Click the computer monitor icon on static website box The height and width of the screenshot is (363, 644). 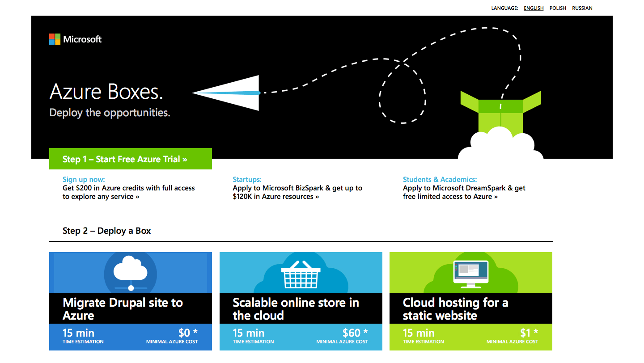[471, 273]
